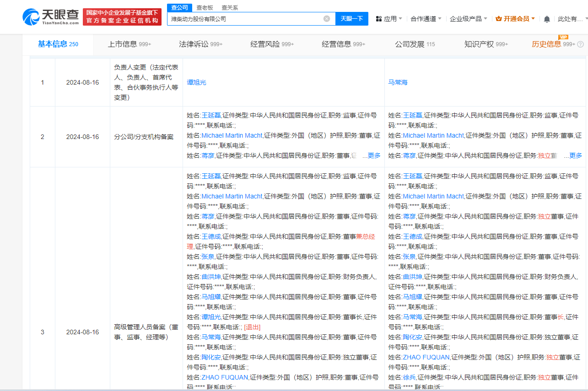Image resolution: width=588 pixels, height=391 pixels.
Task: Click the 负责人变更 change-type cell
Action: tap(146, 82)
